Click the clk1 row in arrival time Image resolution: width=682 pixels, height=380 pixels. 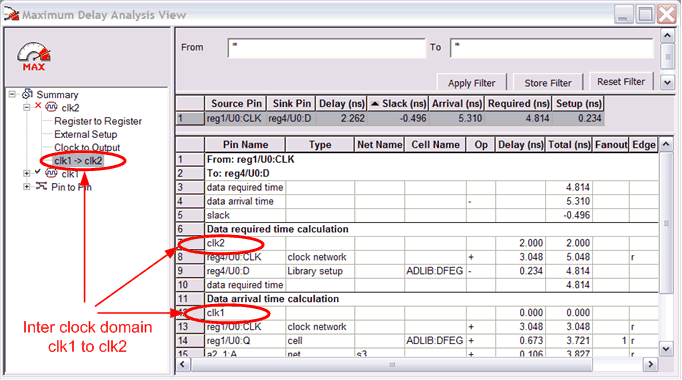point(418,313)
